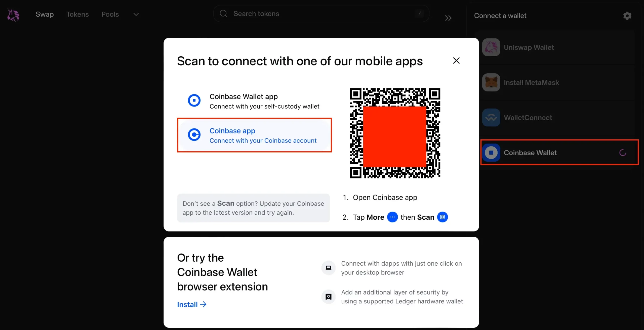Click the settings gear icon top-right
Image resolution: width=644 pixels, height=330 pixels.
[627, 16]
